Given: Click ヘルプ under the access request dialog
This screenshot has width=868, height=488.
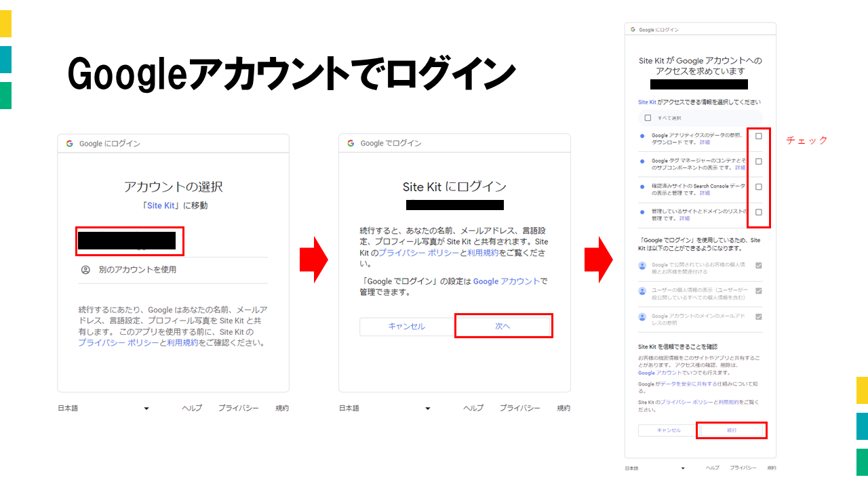Looking at the screenshot, I should [713, 468].
